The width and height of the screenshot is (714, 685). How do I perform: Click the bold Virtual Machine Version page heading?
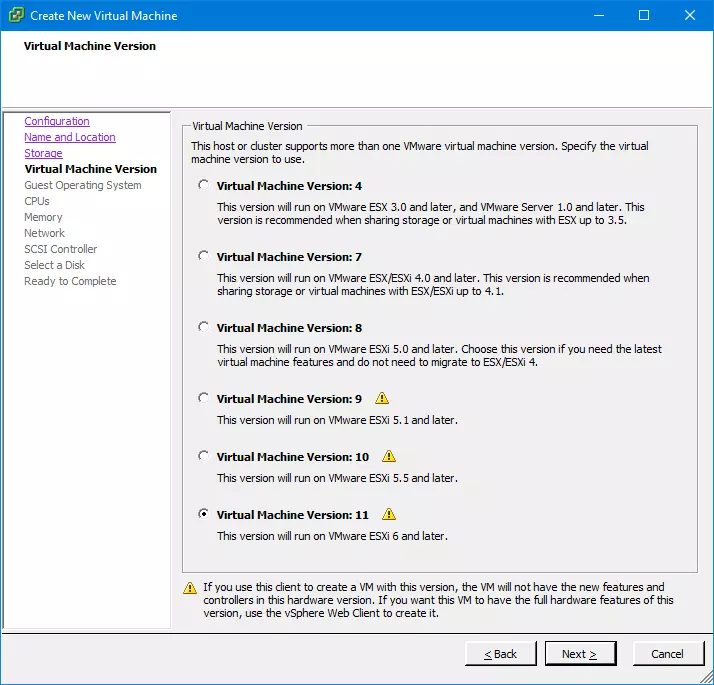click(x=90, y=46)
